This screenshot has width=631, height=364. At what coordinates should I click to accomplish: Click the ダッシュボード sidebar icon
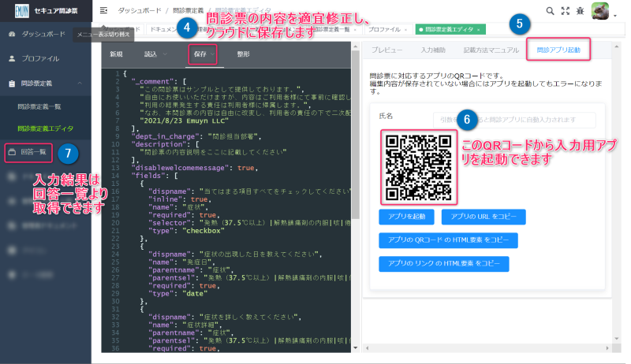tap(12, 34)
